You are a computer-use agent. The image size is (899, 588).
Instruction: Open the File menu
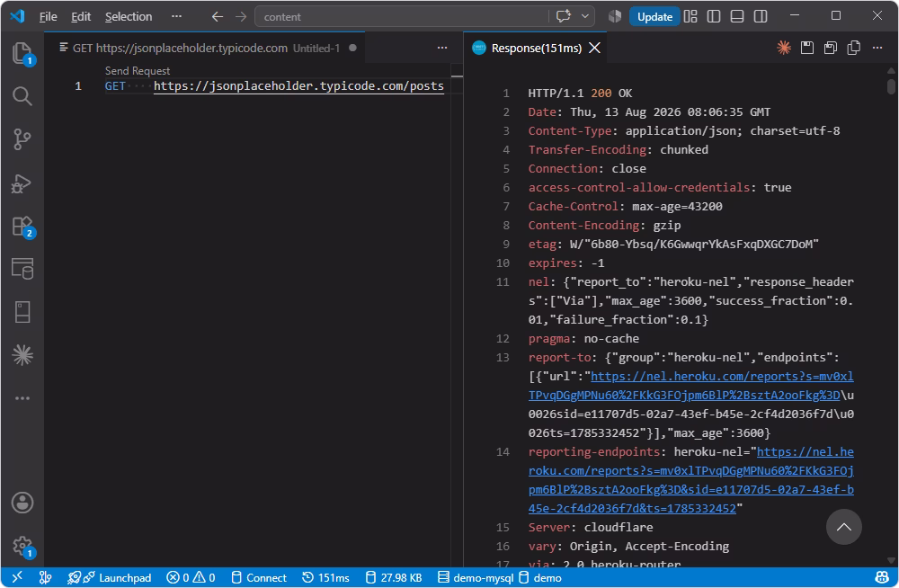[x=48, y=17]
